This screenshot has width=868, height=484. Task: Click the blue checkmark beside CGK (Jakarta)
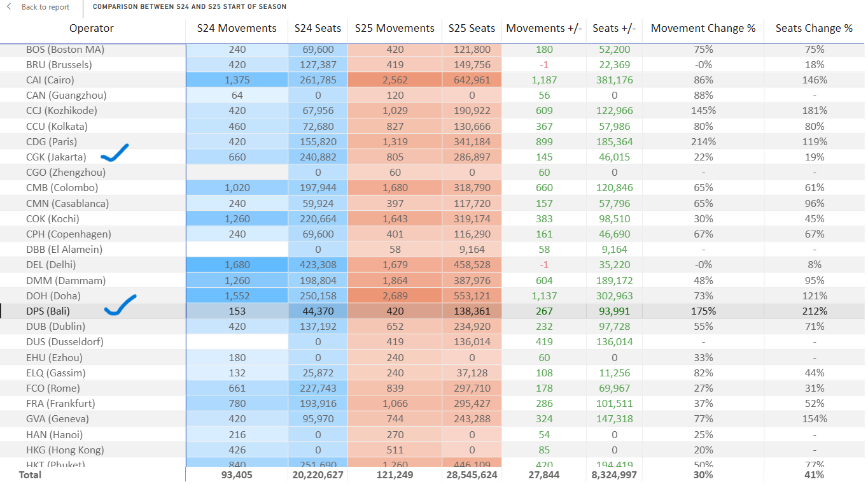pos(115,153)
